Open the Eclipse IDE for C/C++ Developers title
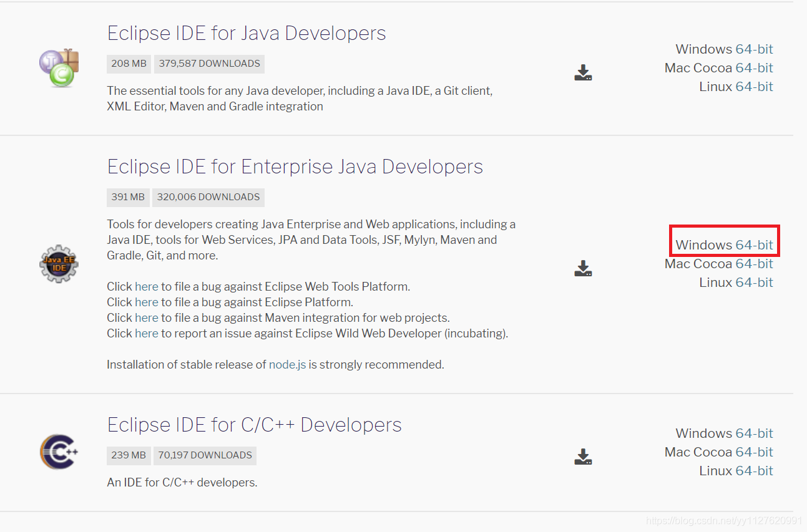 (x=255, y=425)
